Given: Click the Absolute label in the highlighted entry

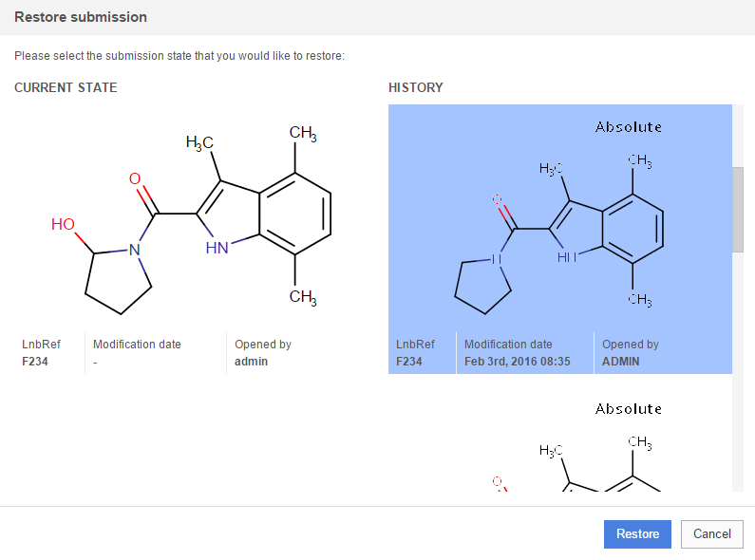Looking at the screenshot, I should tap(629, 126).
